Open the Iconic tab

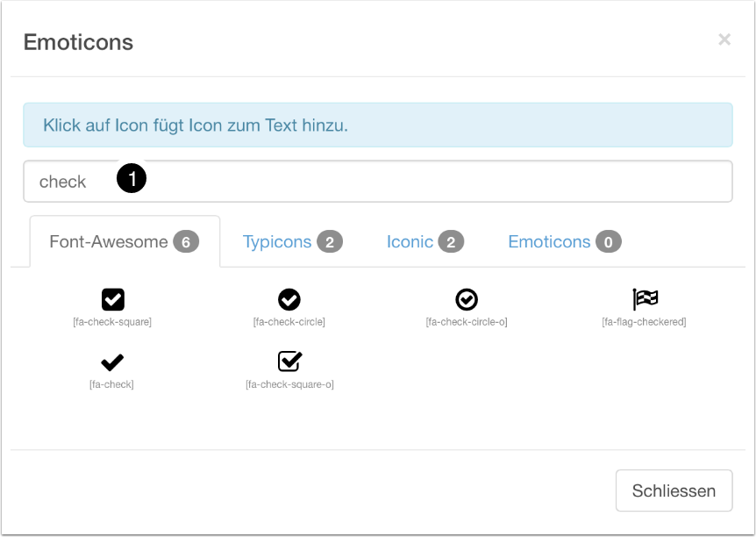point(410,241)
